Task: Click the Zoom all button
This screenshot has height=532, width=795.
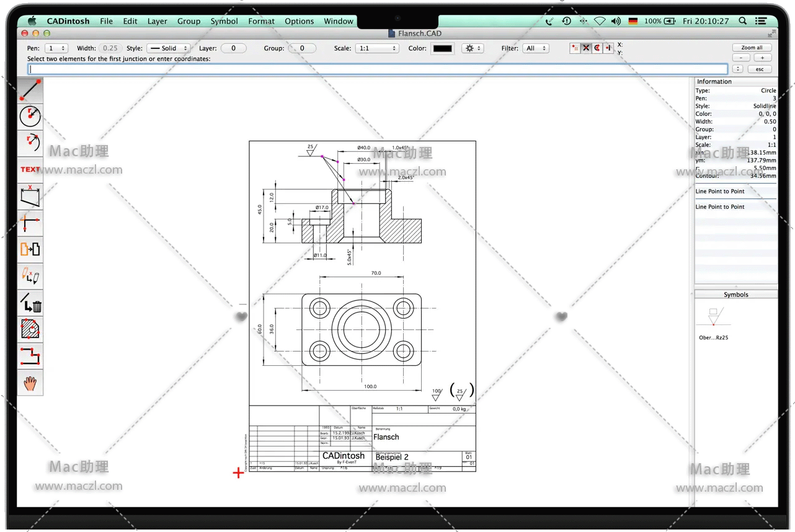Action: 752,47
